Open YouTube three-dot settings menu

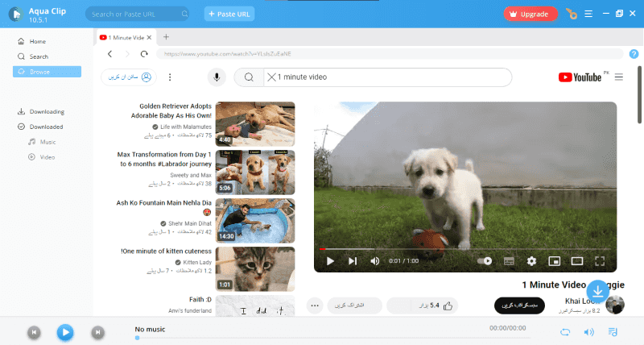pyautogui.click(x=170, y=77)
